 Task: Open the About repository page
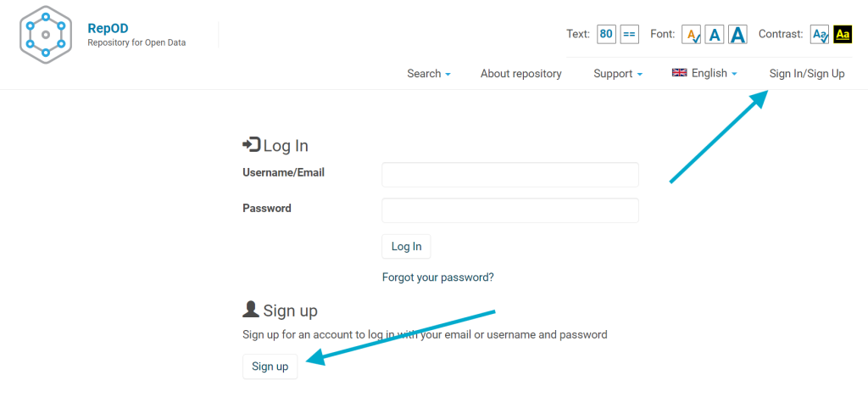coord(521,73)
